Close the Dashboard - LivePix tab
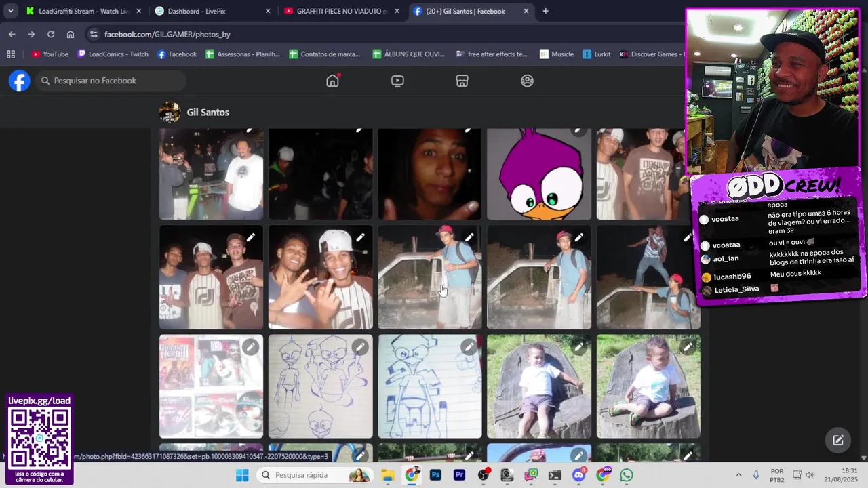 tap(268, 11)
